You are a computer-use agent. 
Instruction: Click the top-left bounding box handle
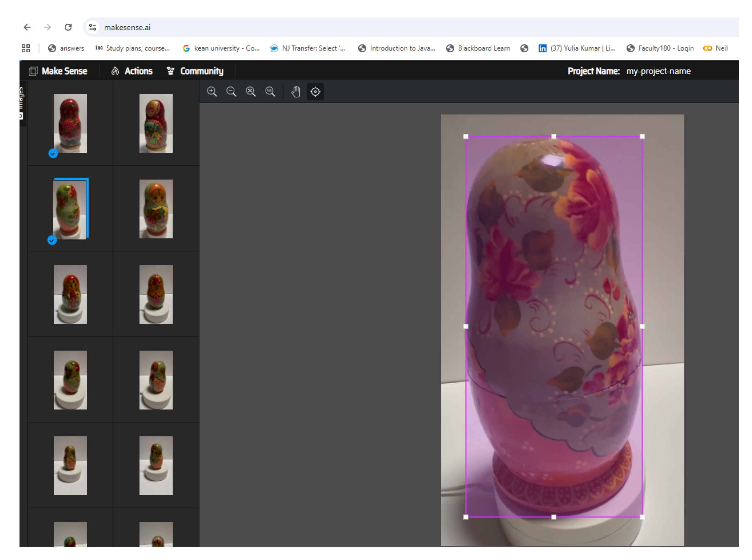(x=466, y=136)
